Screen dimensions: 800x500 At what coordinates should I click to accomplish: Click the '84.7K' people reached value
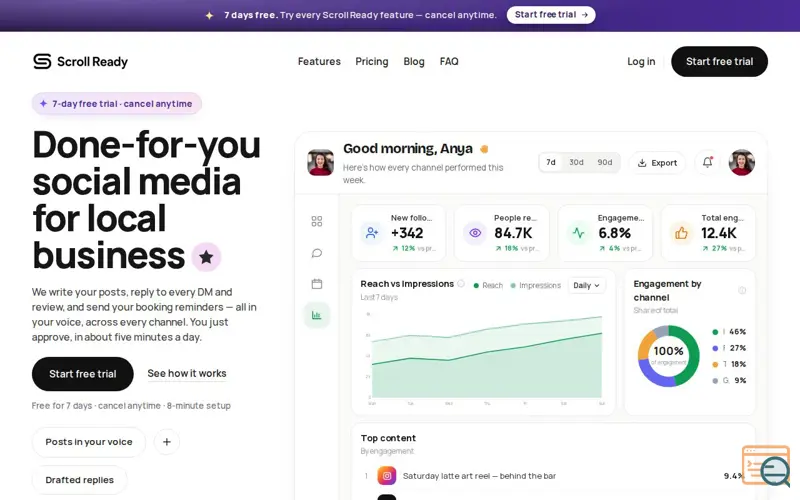coord(513,233)
